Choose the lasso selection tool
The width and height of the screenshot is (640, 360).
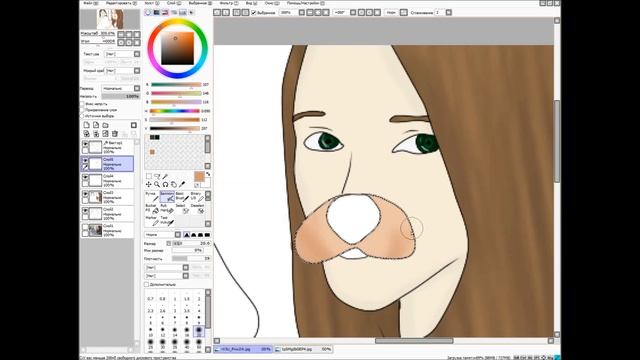click(157, 176)
